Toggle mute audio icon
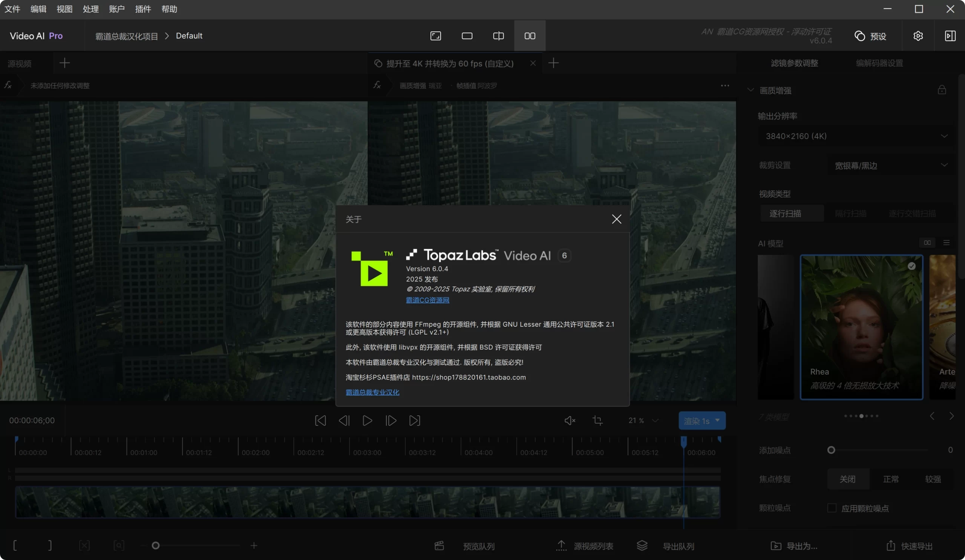The height and width of the screenshot is (560, 965). [x=570, y=421]
